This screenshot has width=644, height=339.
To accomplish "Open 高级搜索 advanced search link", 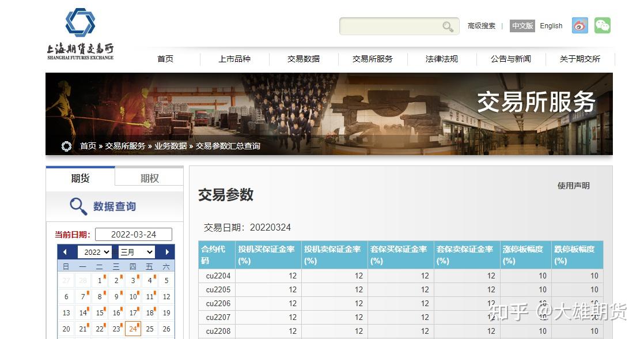I will [x=482, y=26].
